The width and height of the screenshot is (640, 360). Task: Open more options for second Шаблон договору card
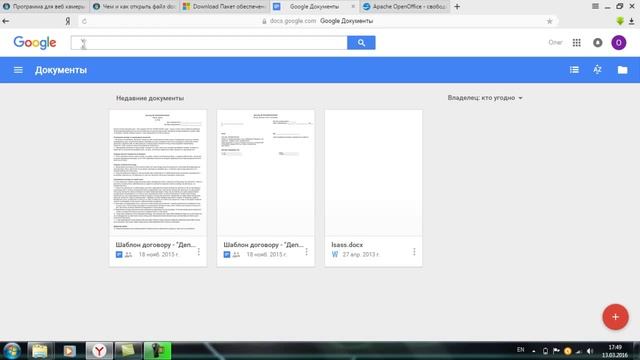(307, 252)
